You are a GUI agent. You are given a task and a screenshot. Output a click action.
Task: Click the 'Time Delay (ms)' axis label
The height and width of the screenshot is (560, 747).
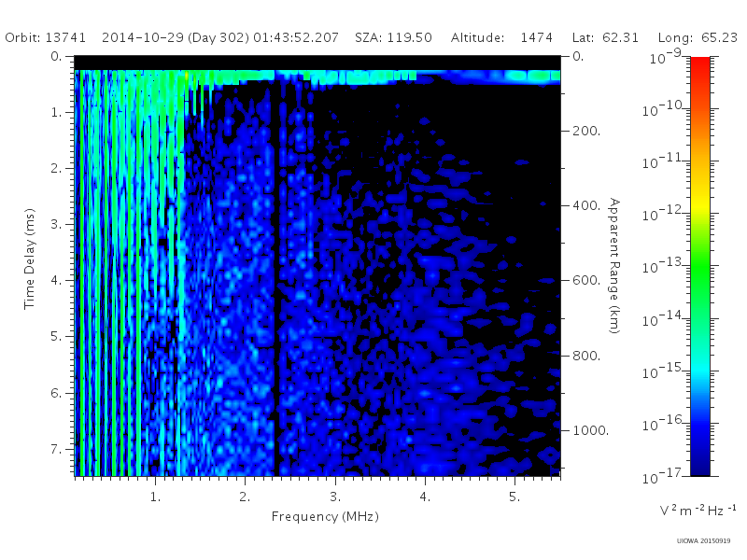[x=30, y=259]
